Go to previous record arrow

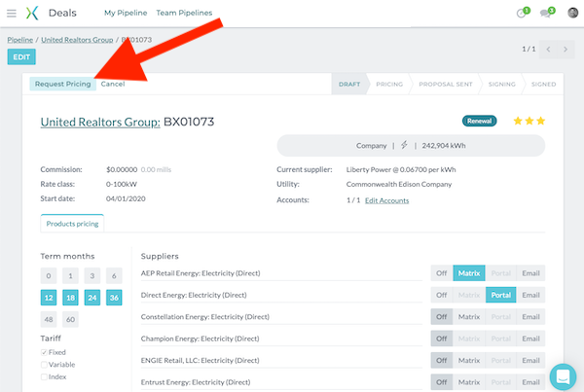point(548,50)
